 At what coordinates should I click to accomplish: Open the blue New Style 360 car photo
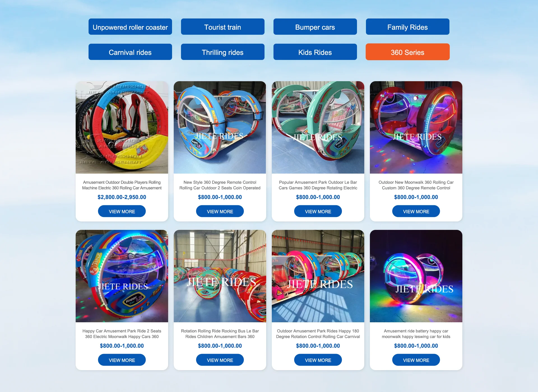tap(220, 127)
